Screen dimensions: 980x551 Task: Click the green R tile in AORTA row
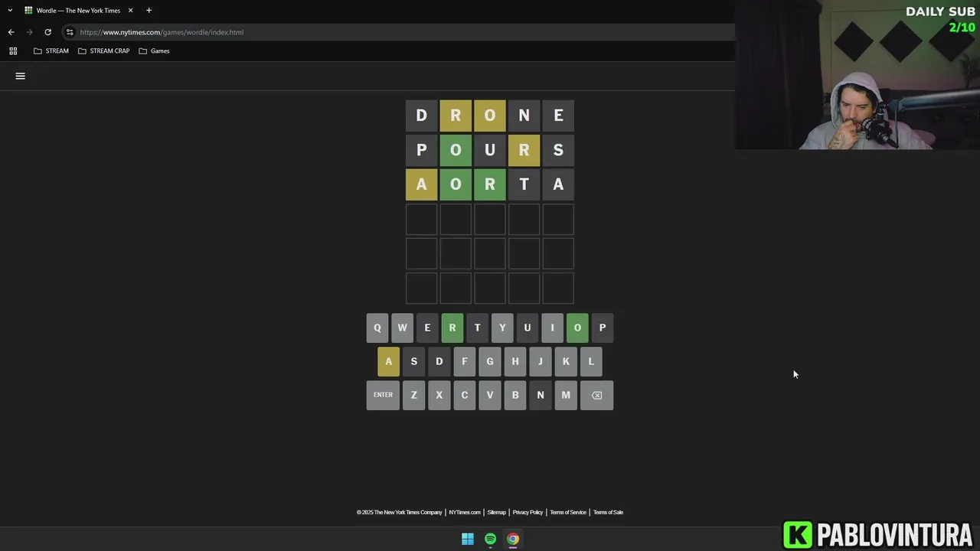[489, 184]
